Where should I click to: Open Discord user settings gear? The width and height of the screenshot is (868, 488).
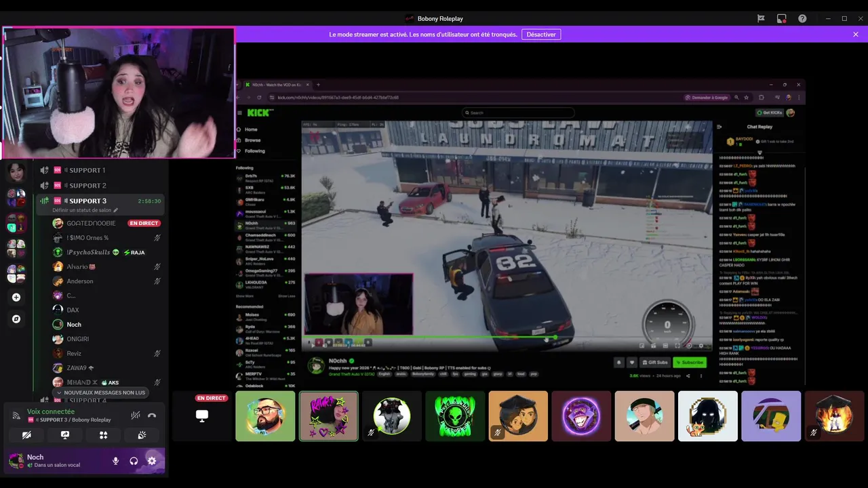coord(152,461)
